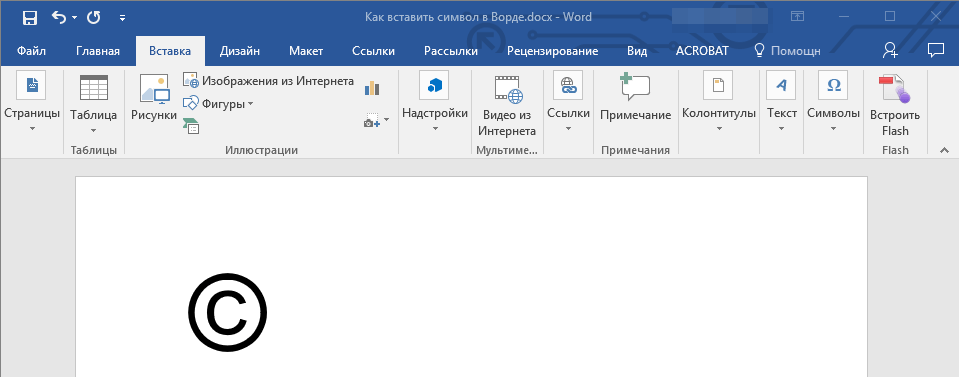
Task: Open the Share person icon
Action: [890, 51]
